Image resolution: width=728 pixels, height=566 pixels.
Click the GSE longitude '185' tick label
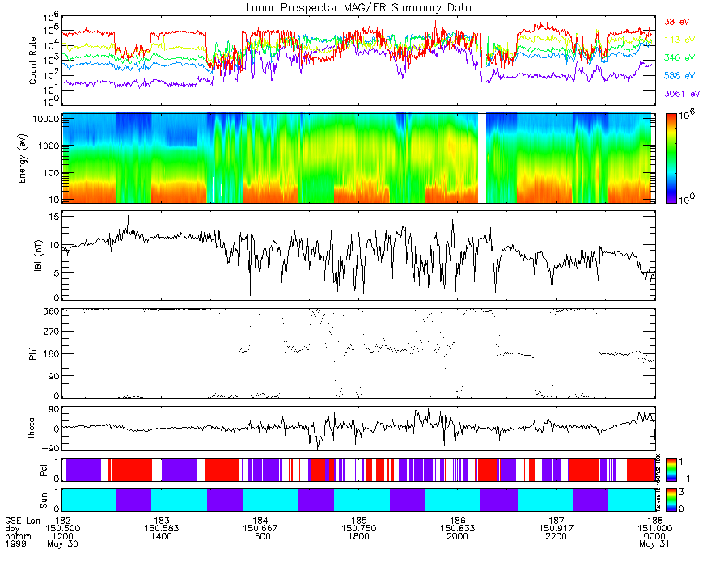[358, 521]
